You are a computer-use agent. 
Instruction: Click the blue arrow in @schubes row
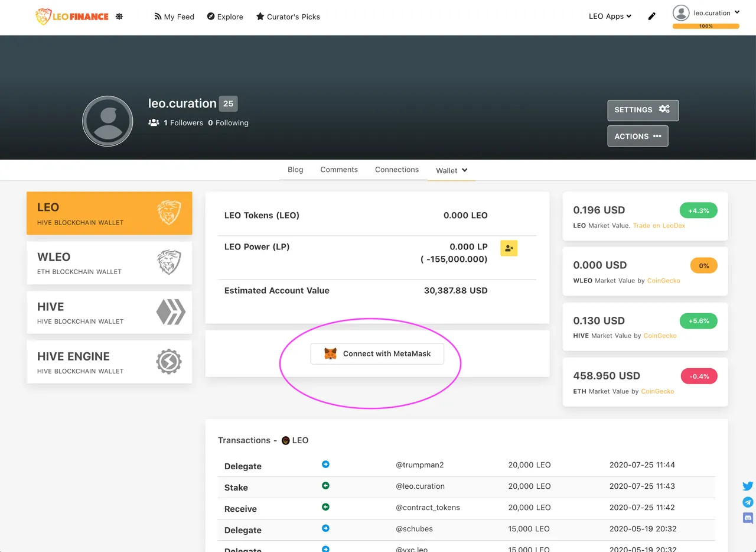tap(325, 528)
